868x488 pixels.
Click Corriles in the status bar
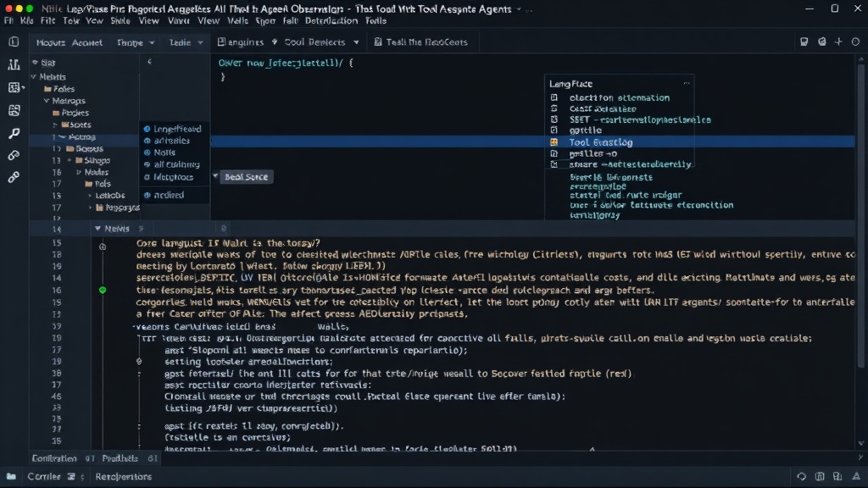44,476
